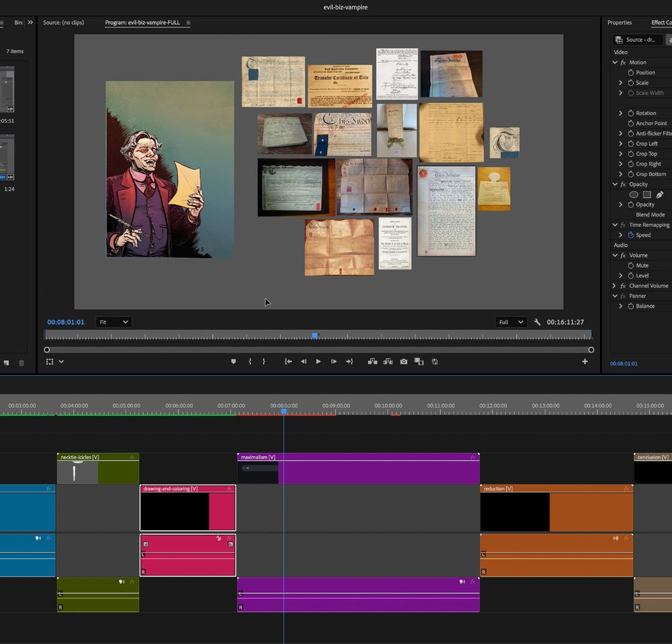The width and height of the screenshot is (672, 644).
Task: Toggle animation stopwatch for Anchor Point
Action: click(631, 123)
